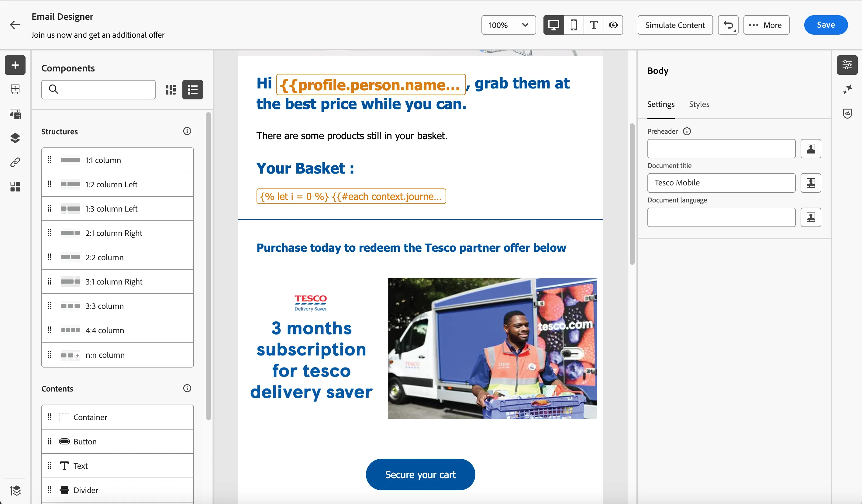Select the Button content component

pyautogui.click(x=117, y=441)
